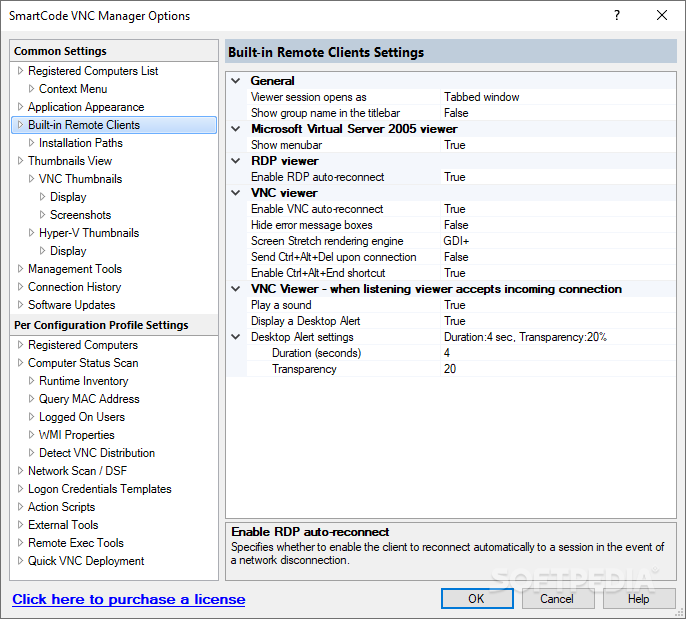Select Display under VNC Thumbnails
The image size is (686, 619).
coord(68,197)
